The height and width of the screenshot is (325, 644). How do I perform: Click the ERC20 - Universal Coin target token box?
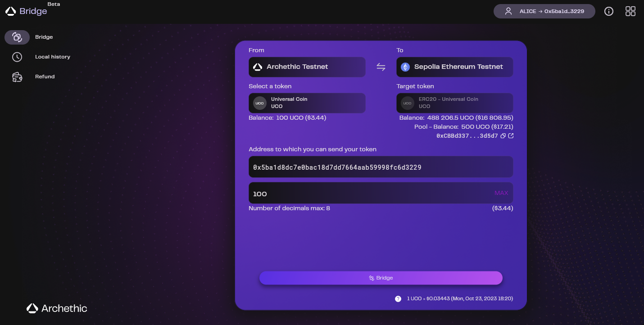(455, 103)
